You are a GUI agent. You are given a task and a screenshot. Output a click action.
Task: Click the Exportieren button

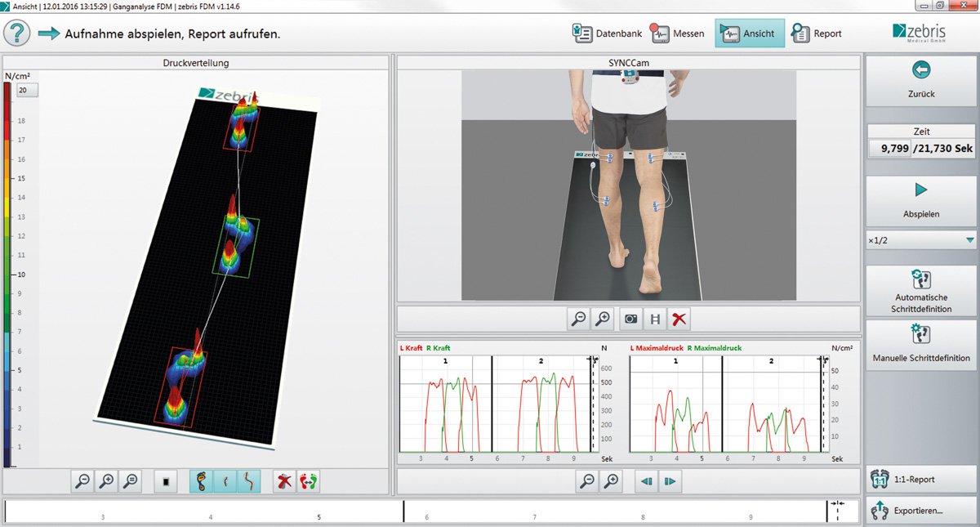[920, 511]
